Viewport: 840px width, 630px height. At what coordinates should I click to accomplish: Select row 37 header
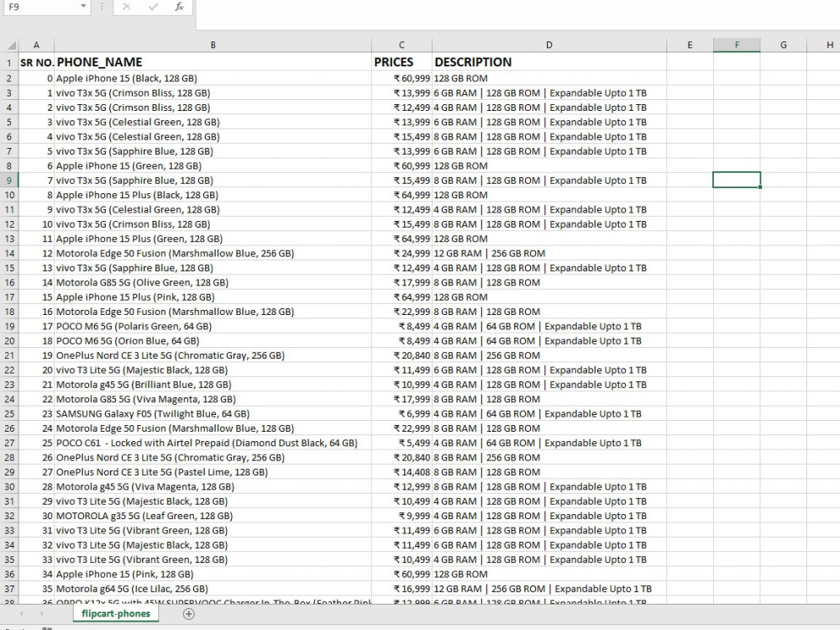pos(9,589)
